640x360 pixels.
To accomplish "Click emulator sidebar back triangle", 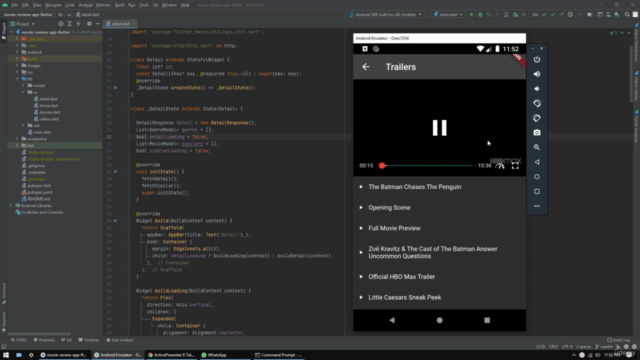I will (537, 162).
